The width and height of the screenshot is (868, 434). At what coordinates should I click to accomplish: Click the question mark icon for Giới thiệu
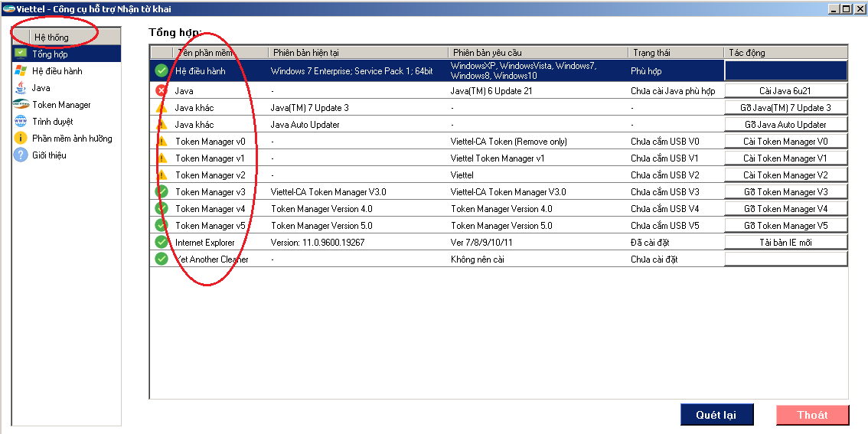[21, 155]
